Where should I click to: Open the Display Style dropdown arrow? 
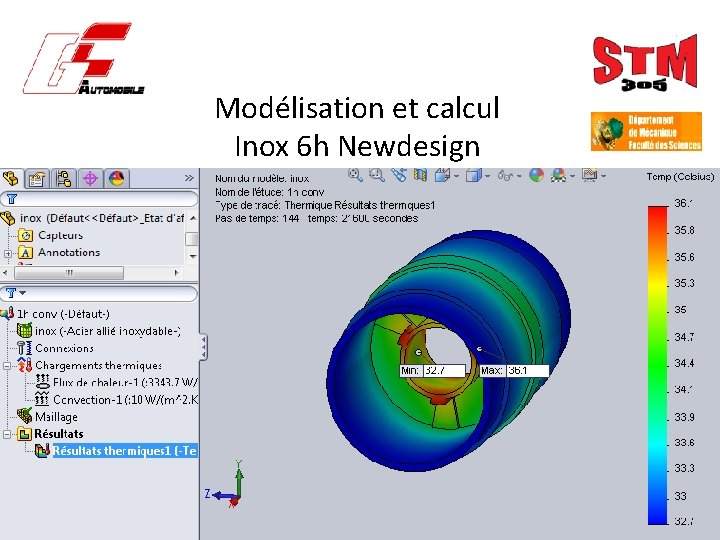[487, 176]
